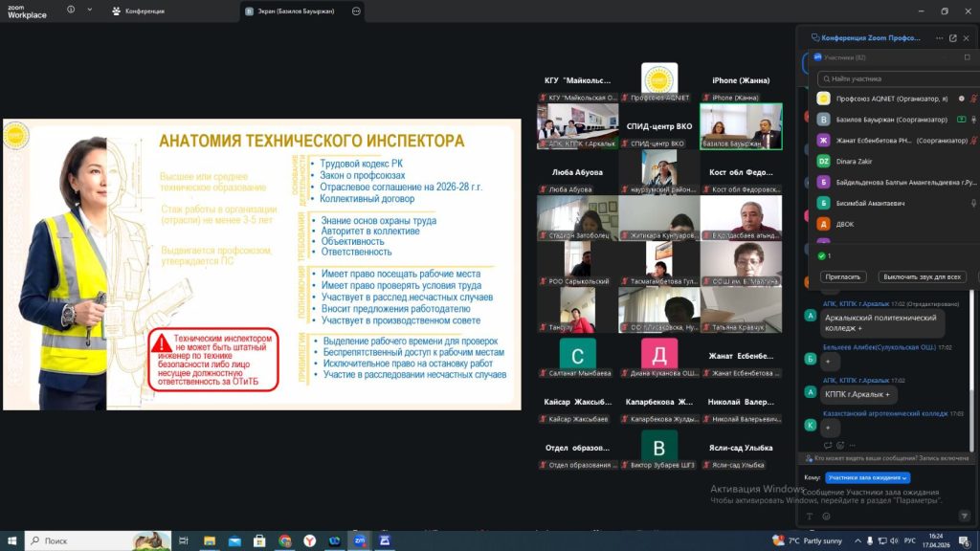Open the chat panel three-dots menu
The image size is (980, 551).
tap(939, 38)
